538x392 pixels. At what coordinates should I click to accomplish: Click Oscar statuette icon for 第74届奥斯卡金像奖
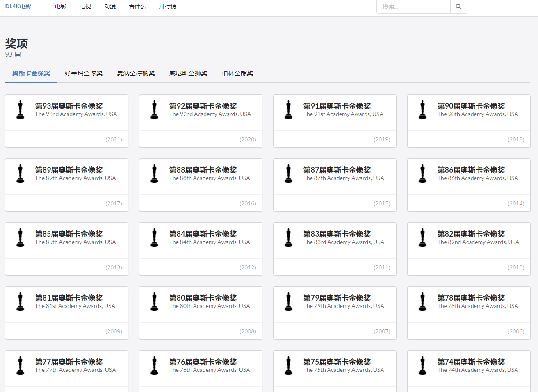(x=422, y=366)
